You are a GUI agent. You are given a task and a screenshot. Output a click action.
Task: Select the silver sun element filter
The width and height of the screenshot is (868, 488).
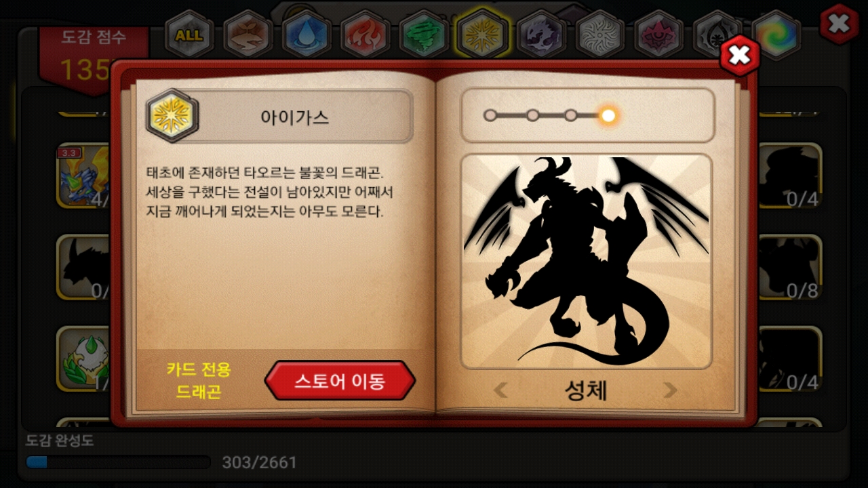click(x=600, y=35)
